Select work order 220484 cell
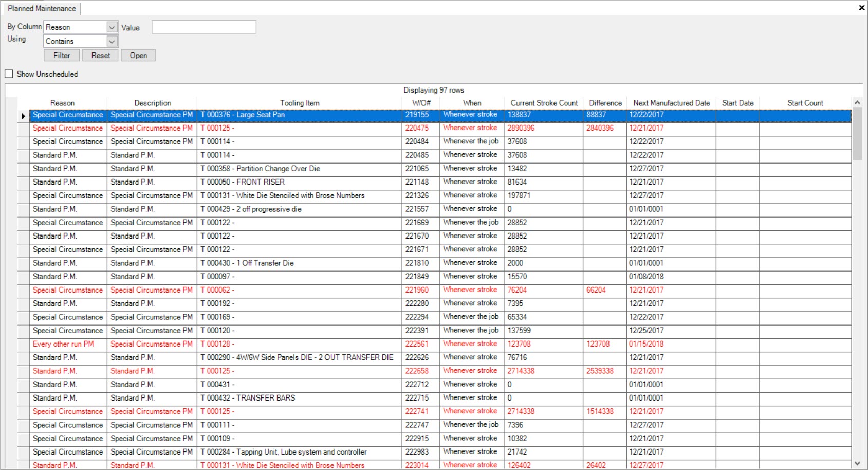 click(x=421, y=142)
